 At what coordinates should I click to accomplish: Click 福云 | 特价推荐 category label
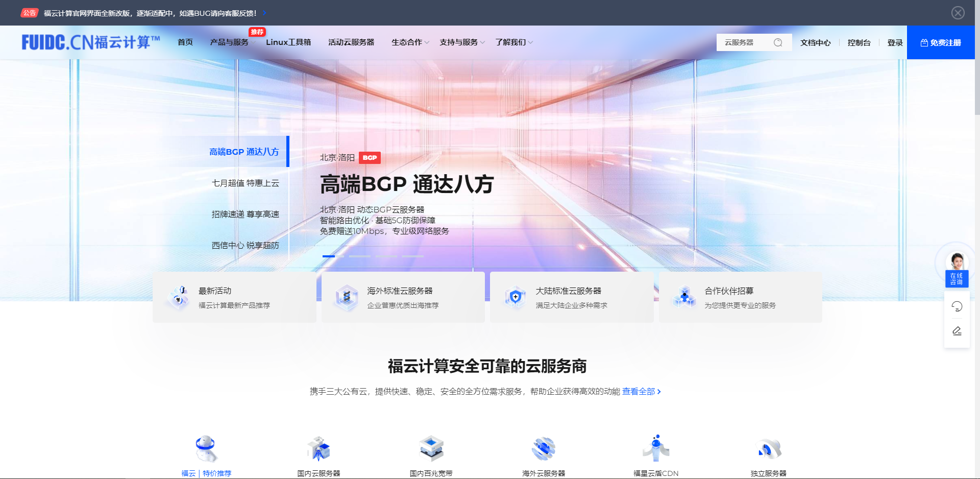(x=206, y=473)
